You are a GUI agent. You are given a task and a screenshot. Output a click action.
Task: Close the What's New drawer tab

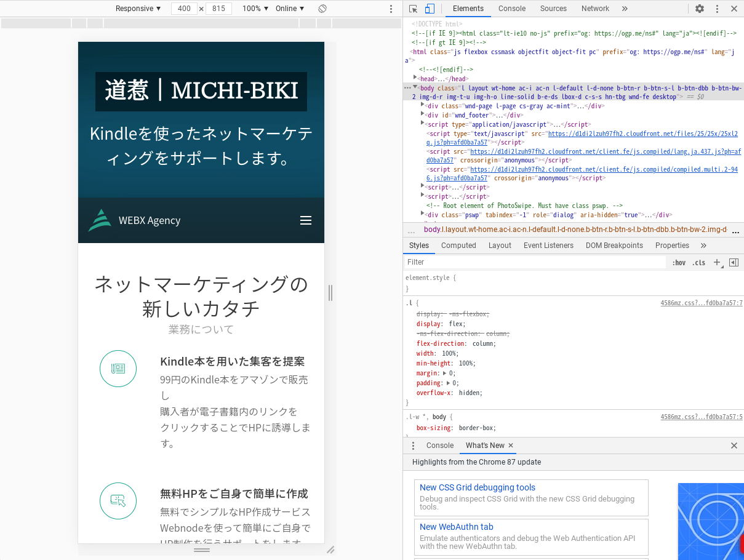(x=511, y=446)
